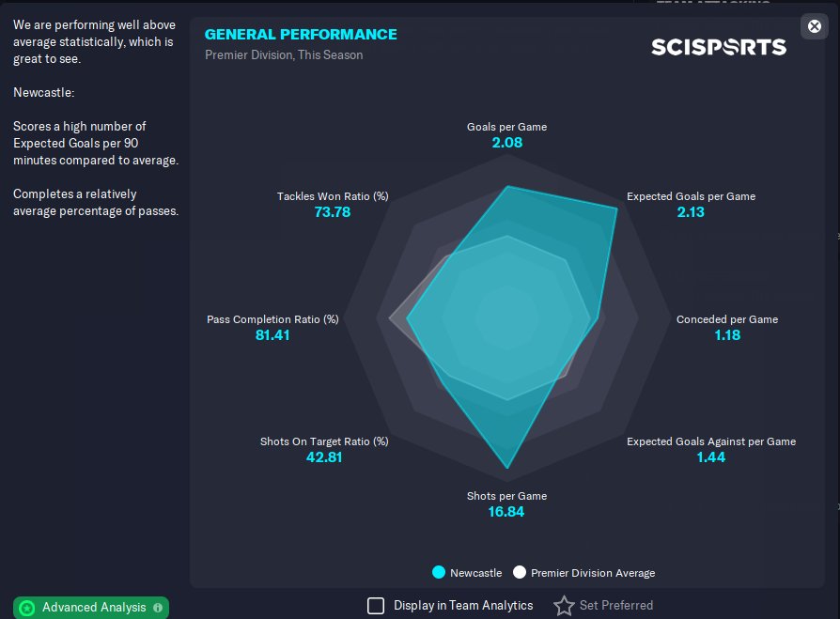Click the Premier Division, This Season subtitle
Image resolution: width=840 pixels, height=619 pixels.
(284, 54)
